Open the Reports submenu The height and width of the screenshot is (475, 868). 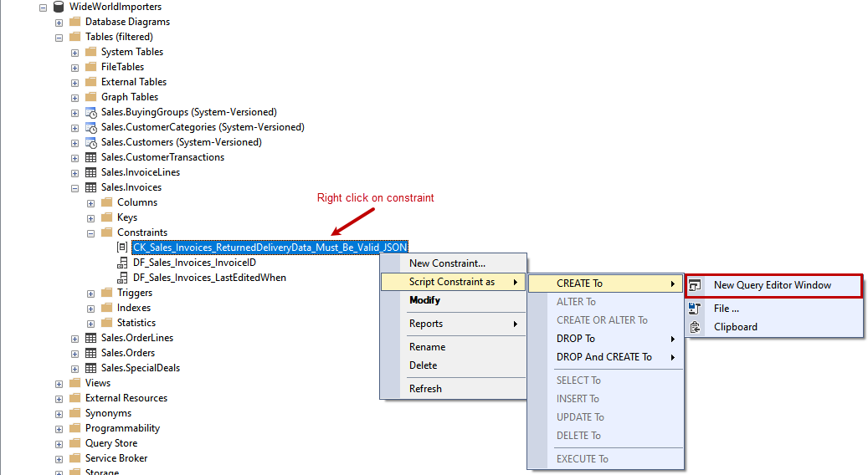pyautogui.click(x=453, y=324)
